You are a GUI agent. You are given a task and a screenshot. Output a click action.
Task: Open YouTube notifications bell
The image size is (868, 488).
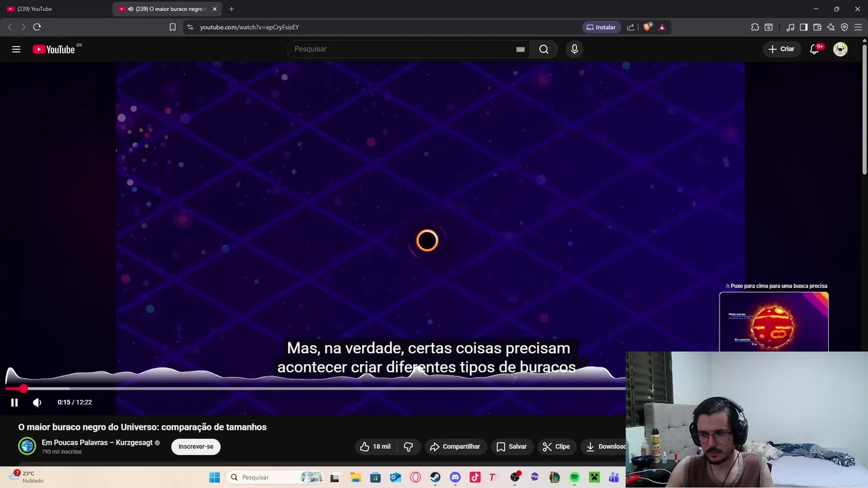(815, 49)
